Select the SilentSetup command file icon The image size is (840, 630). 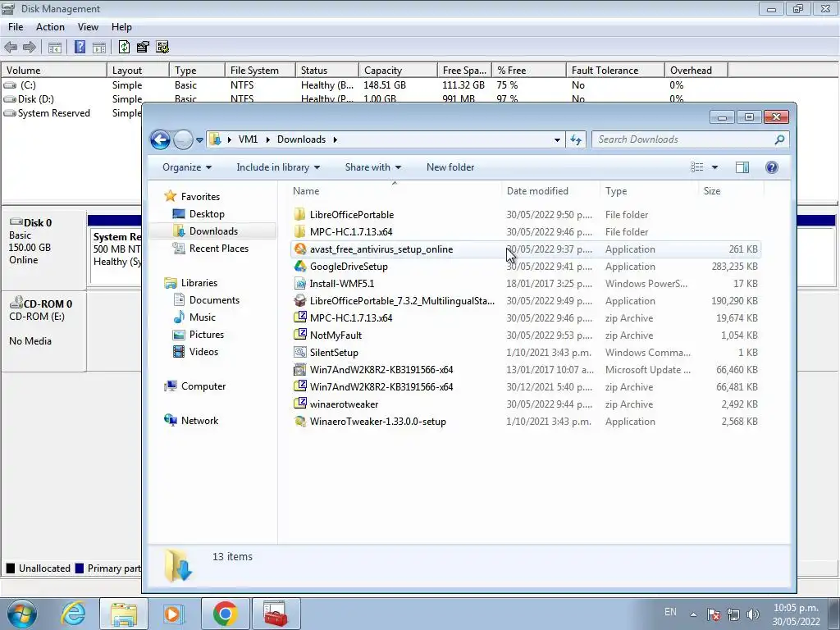pos(300,353)
